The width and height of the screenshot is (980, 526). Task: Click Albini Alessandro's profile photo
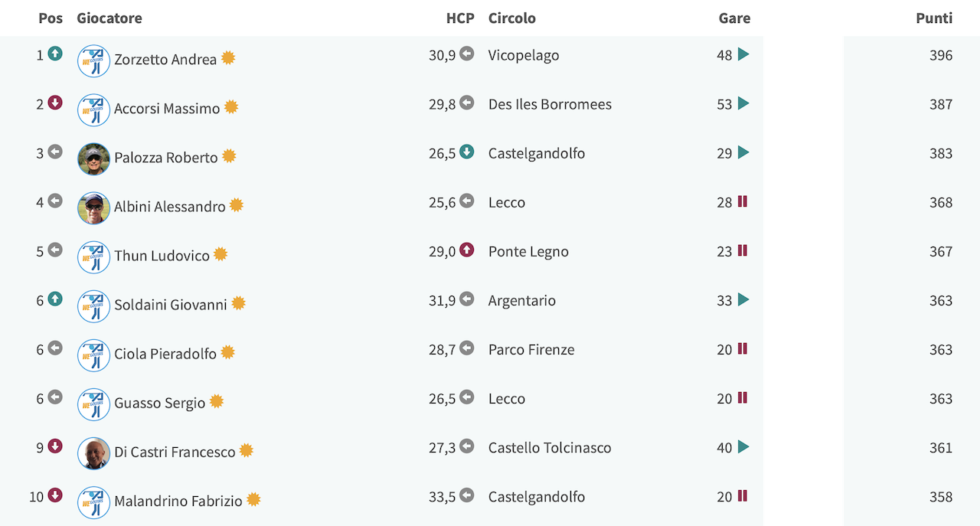click(93, 208)
